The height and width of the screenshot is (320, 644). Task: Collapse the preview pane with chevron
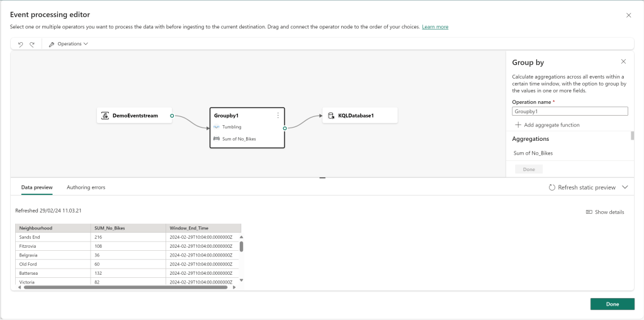624,187
